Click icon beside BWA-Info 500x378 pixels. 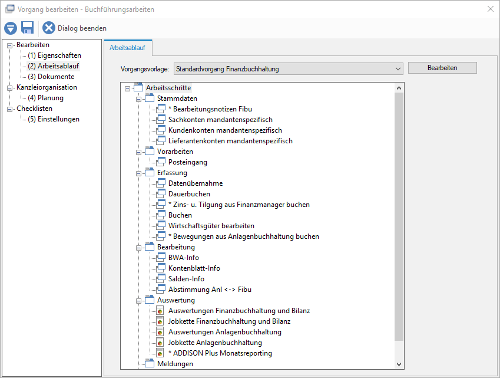pyautogui.click(x=161, y=257)
